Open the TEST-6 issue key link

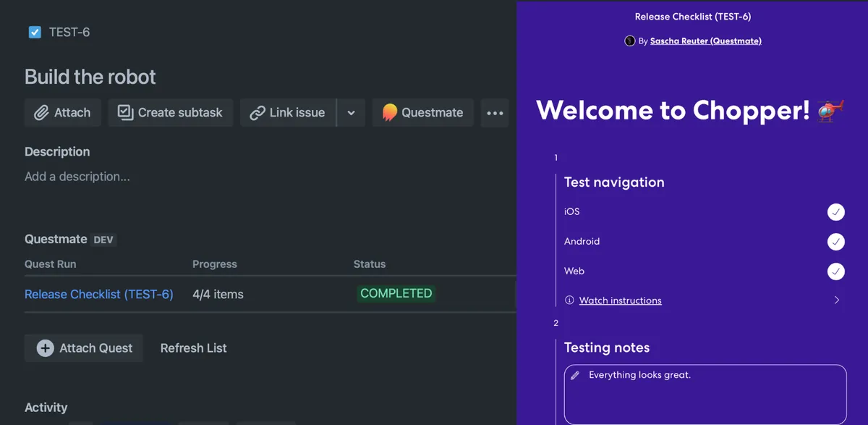tap(69, 33)
